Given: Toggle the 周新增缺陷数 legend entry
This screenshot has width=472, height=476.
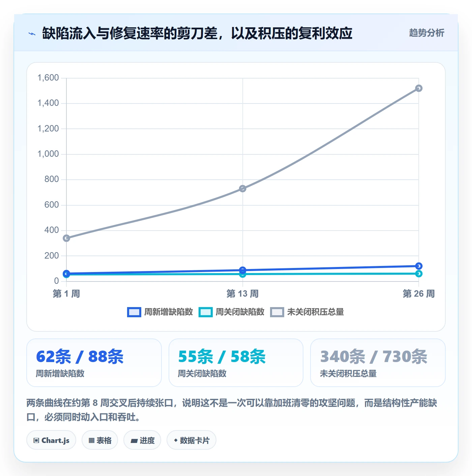Looking at the screenshot, I should pyautogui.click(x=160, y=312).
